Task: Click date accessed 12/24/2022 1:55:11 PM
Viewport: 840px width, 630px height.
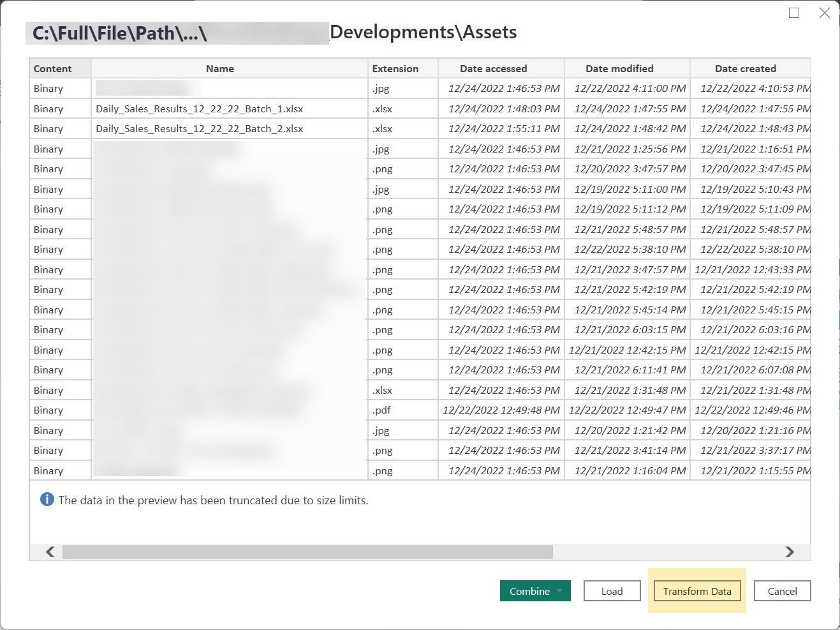Action: pyautogui.click(x=504, y=128)
